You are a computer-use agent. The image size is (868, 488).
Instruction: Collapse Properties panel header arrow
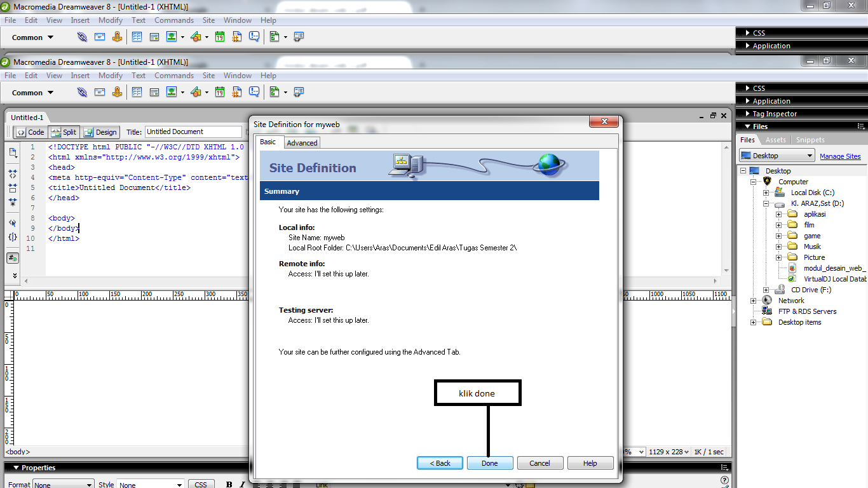(x=16, y=468)
